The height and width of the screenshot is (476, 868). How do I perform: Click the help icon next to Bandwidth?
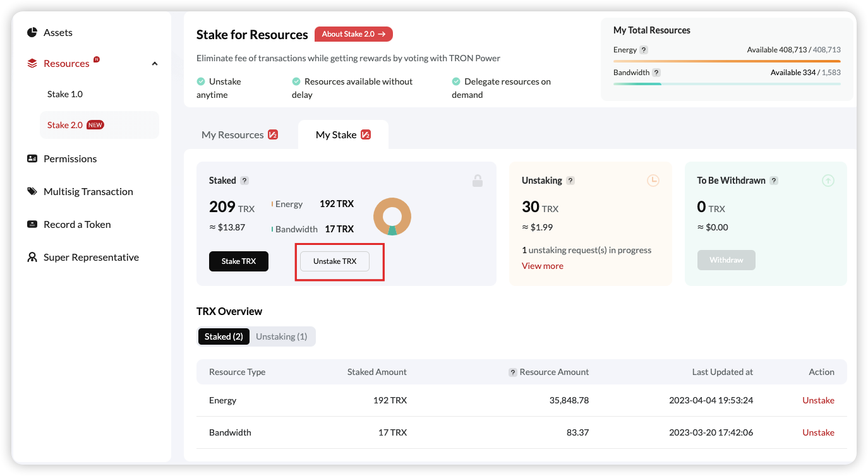point(656,73)
